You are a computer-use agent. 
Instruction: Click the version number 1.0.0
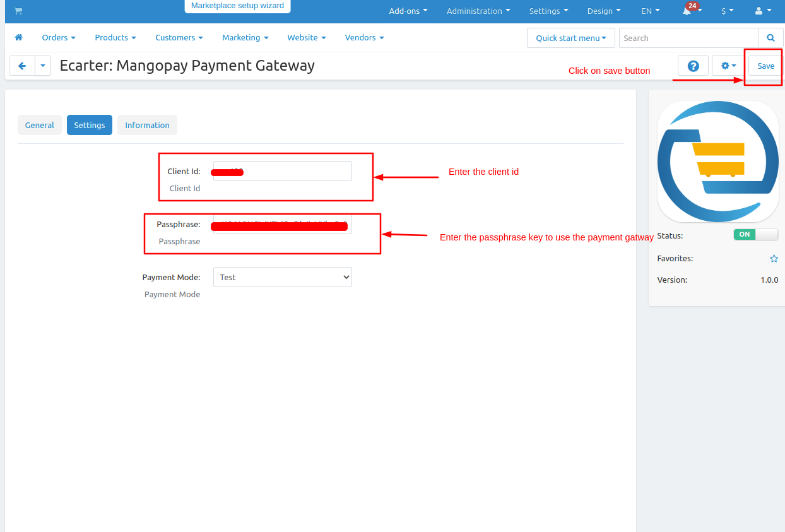pos(769,280)
